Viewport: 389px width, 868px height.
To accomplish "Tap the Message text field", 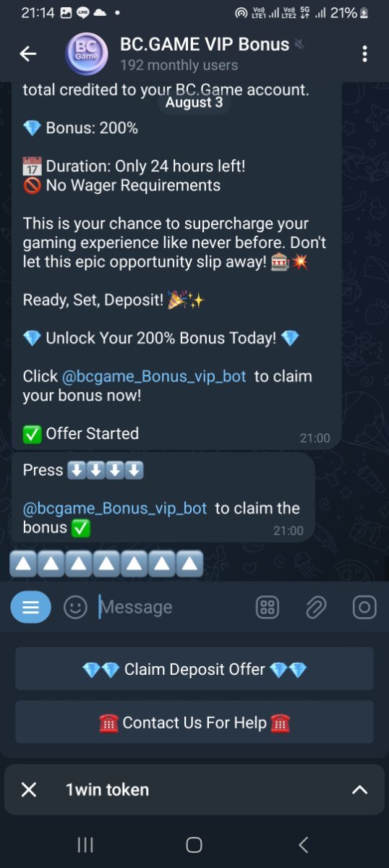I will (x=174, y=608).
